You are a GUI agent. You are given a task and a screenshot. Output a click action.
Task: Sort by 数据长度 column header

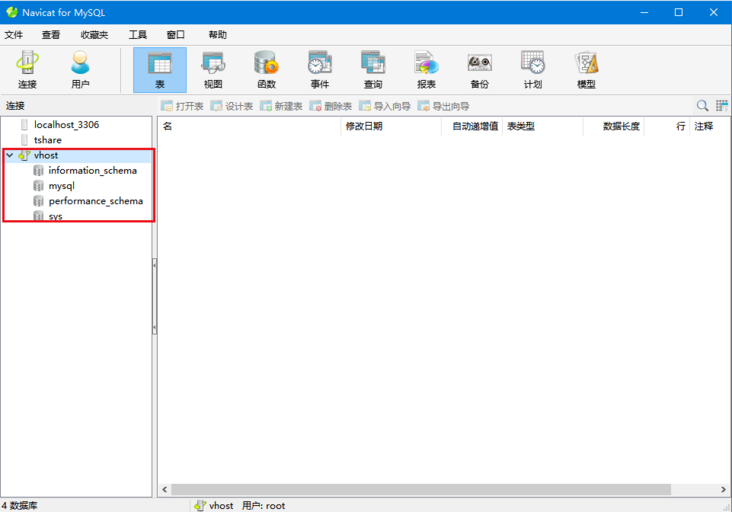(x=614, y=126)
